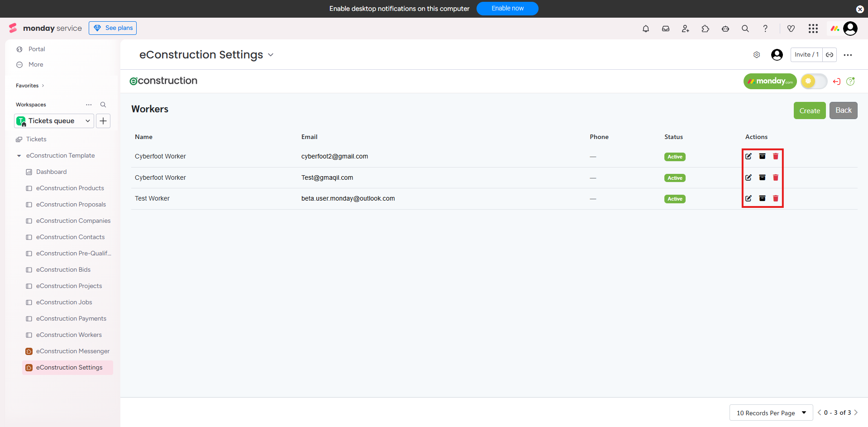Image resolution: width=868 pixels, height=427 pixels.
Task: Open the apps puzzle piece icon
Action: (706, 29)
